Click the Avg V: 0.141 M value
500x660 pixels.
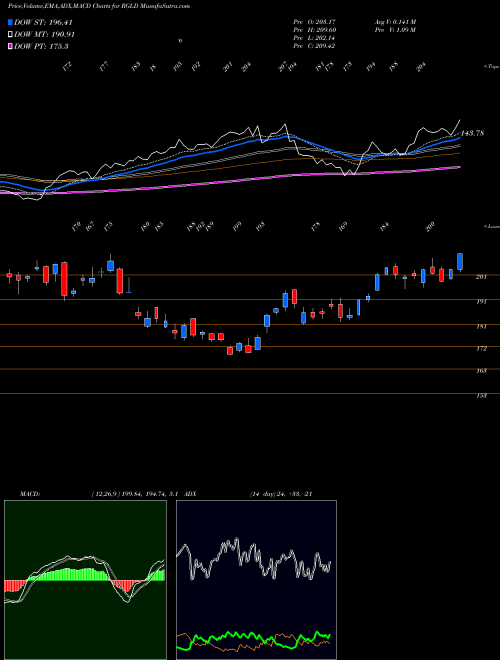(395, 22)
